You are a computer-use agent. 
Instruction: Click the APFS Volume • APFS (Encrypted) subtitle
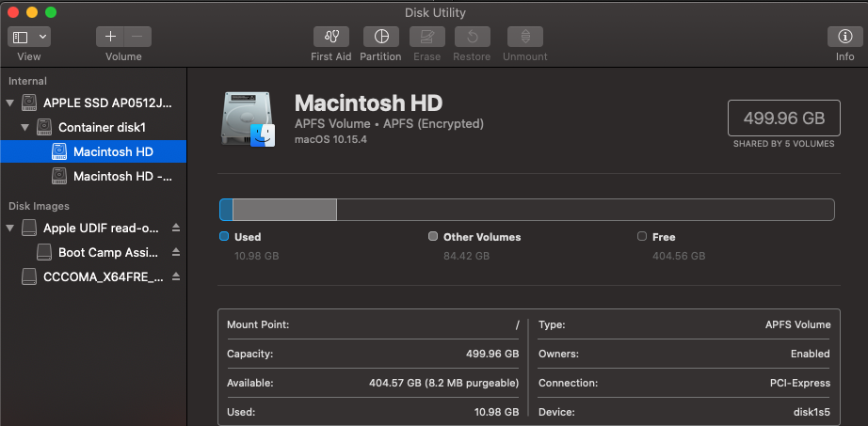(x=389, y=124)
